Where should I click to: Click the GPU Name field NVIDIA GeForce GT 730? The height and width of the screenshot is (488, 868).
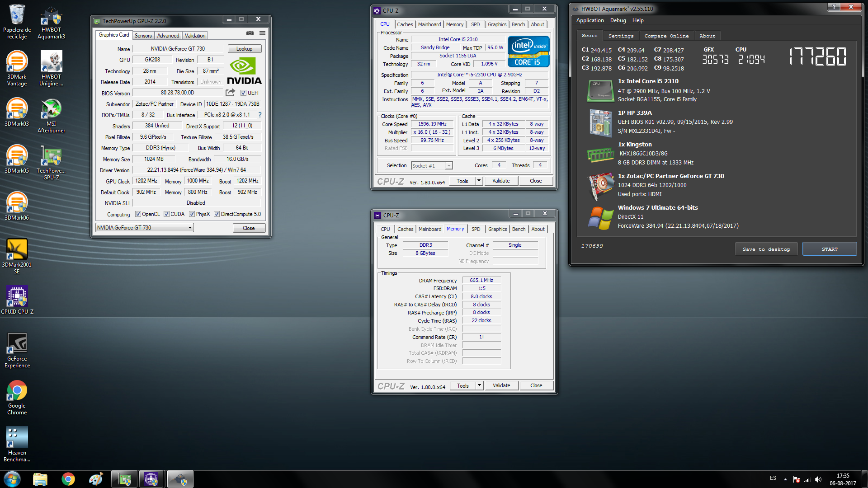point(178,49)
